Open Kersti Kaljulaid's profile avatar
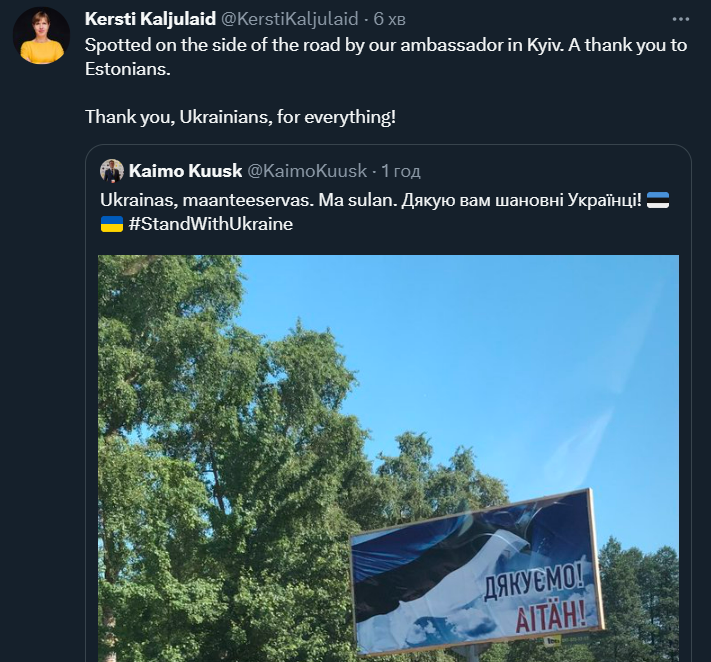711x662 pixels. [41, 35]
